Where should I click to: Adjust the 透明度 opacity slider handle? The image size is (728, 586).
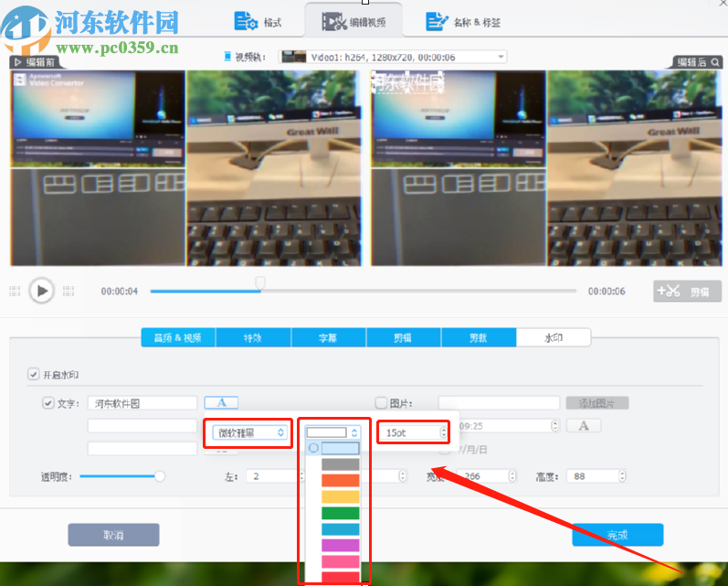[x=159, y=476]
